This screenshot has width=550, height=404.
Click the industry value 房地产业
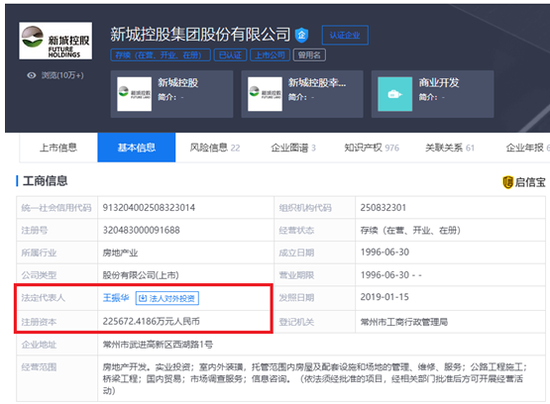click(x=120, y=252)
